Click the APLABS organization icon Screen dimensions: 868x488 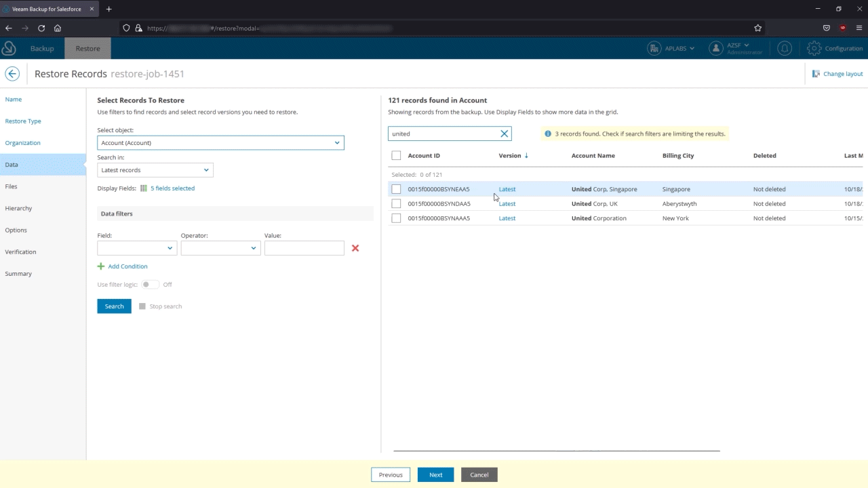[x=654, y=49]
